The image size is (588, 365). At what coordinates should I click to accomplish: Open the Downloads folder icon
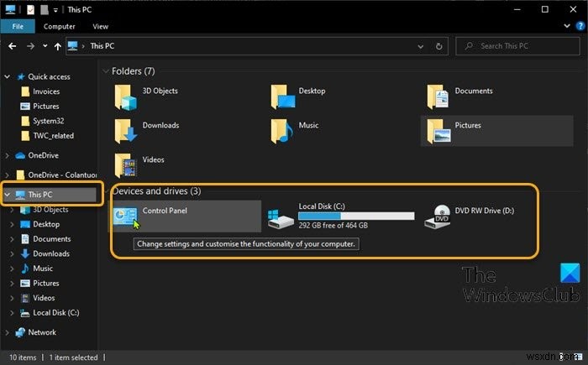point(126,131)
